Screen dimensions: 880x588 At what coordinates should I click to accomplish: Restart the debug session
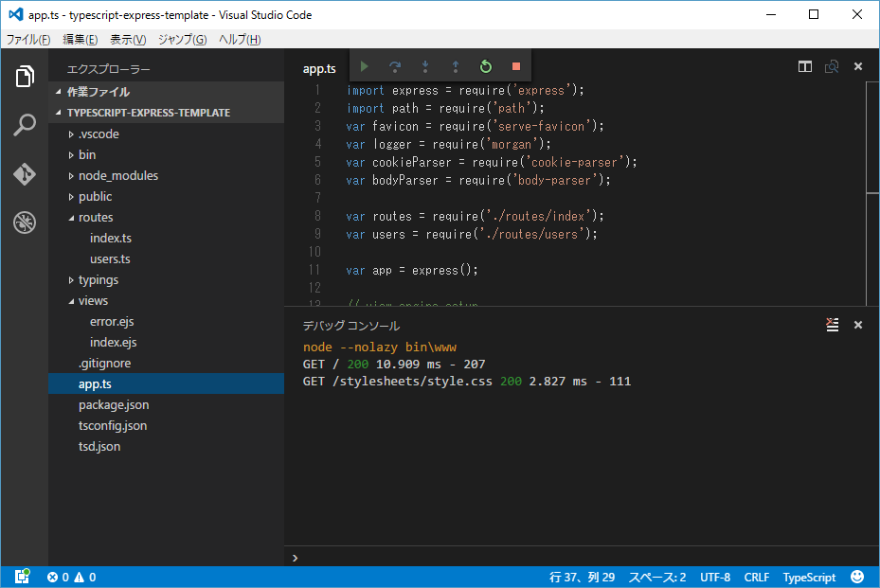[485, 67]
